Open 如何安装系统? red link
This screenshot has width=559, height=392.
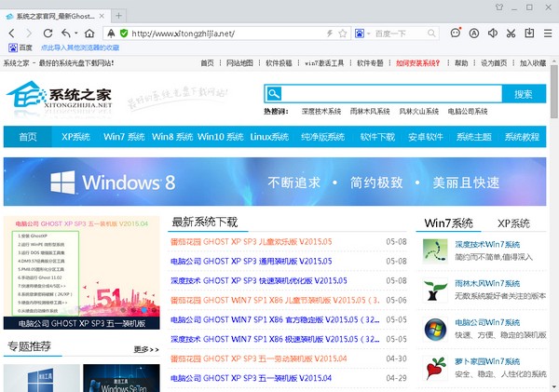[417, 63]
